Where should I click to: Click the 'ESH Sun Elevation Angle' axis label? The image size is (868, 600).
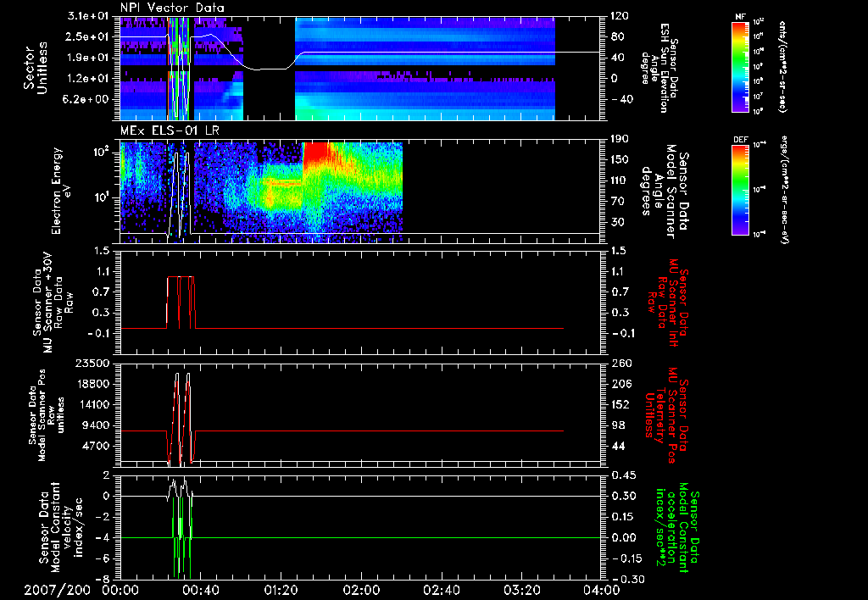659,68
